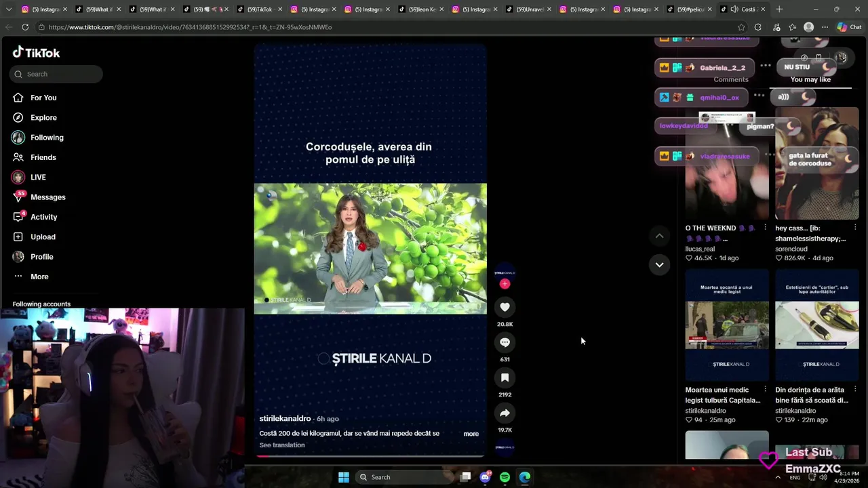This screenshot has width=868, height=488.
Task: Mute the Costă tab via its speaker icon
Action: point(734,9)
